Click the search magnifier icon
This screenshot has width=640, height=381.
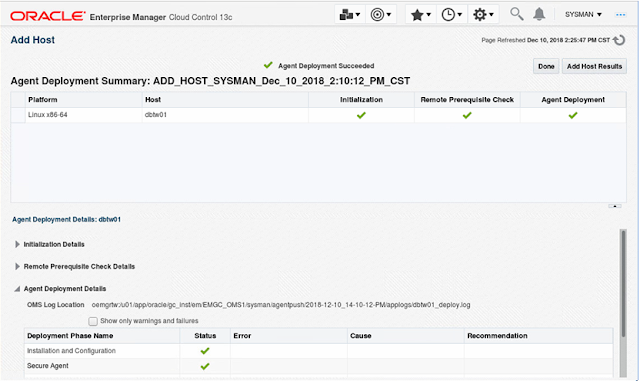516,14
